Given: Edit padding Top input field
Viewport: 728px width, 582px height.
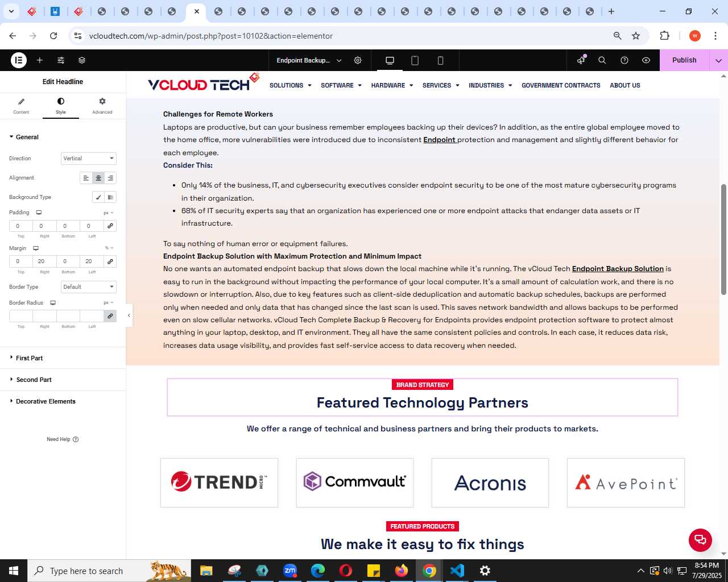Looking at the screenshot, I should (20, 226).
